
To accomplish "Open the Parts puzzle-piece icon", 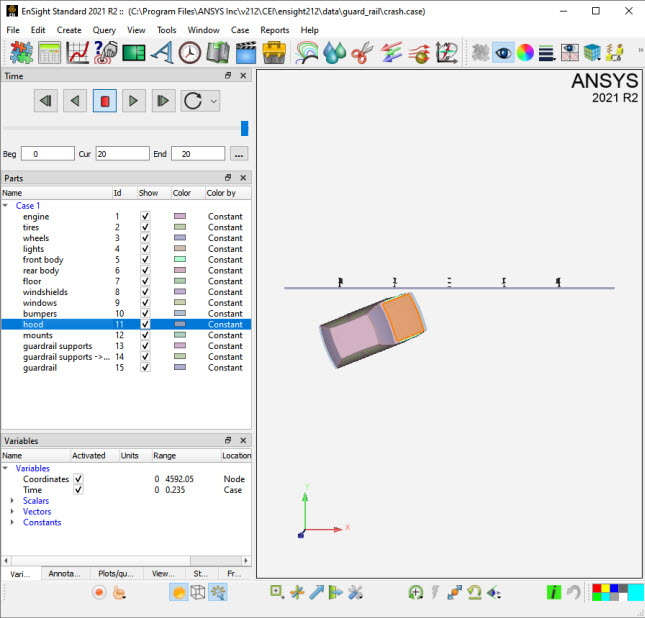I will [x=21, y=53].
